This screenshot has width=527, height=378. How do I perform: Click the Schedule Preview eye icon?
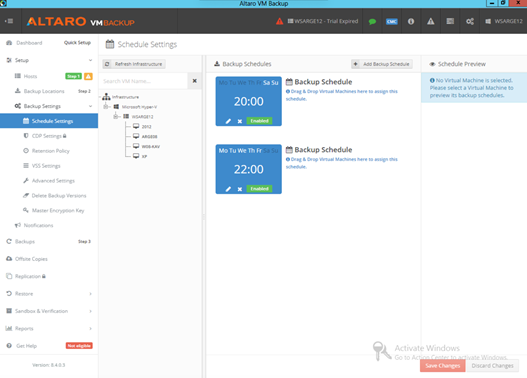tap(432, 64)
